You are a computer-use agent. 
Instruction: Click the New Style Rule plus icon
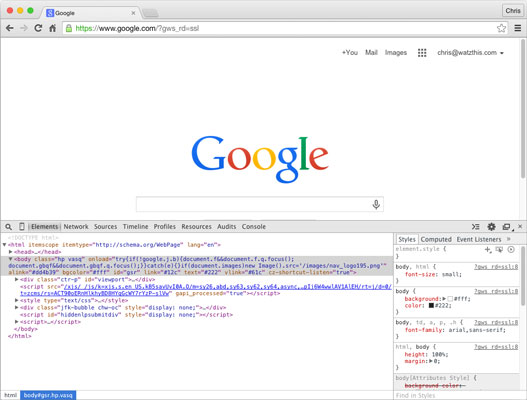click(x=488, y=249)
